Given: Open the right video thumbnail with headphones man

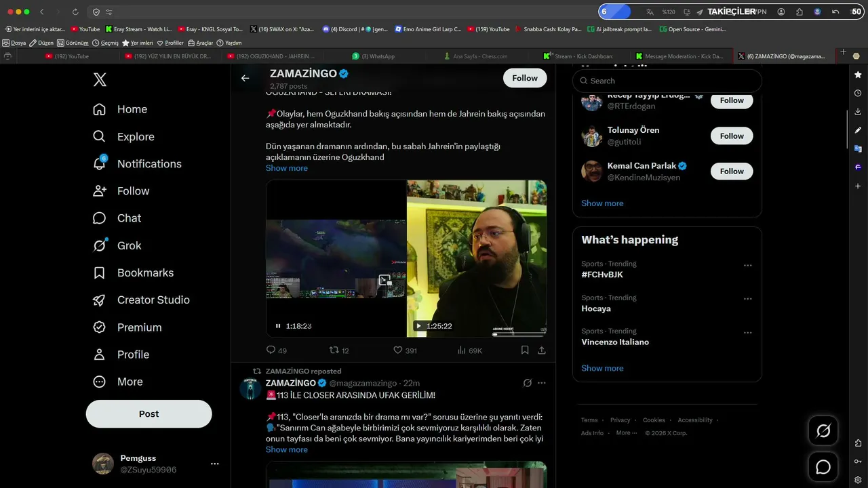Looking at the screenshot, I should point(477,258).
